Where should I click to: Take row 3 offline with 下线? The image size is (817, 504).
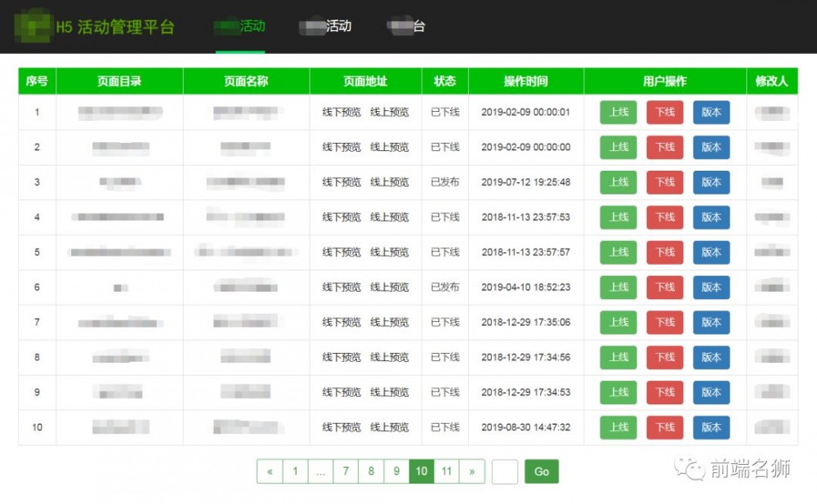coord(665,182)
